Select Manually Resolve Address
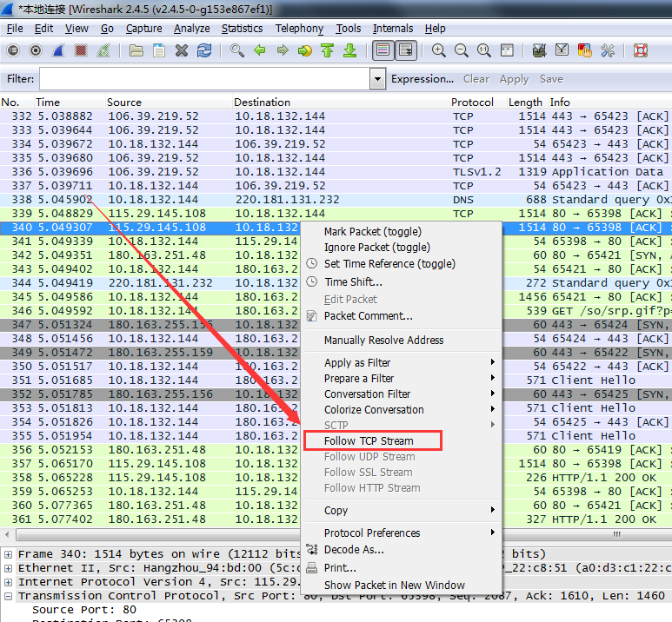The height and width of the screenshot is (622, 672). pos(383,341)
